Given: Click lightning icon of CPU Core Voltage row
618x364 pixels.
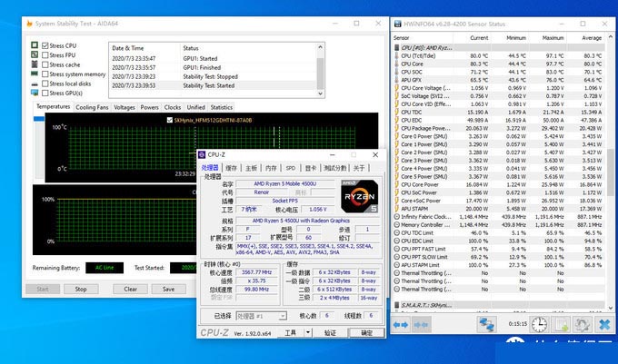Looking at the screenshot, I should (397, 88).
